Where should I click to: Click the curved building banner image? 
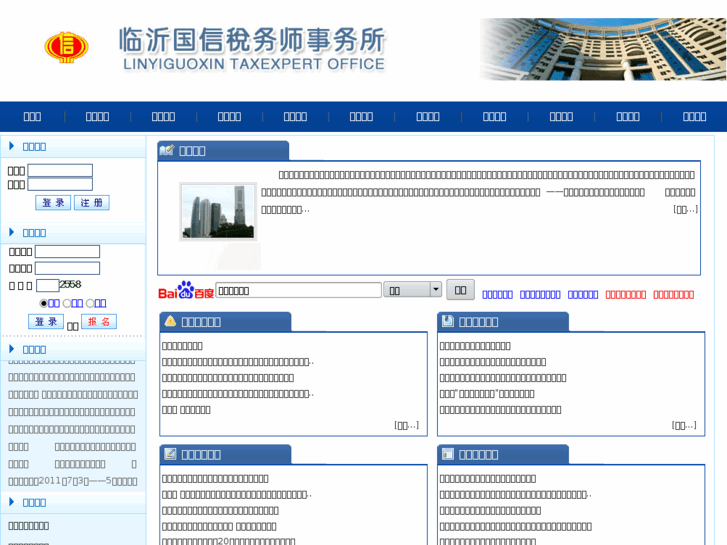603,49
